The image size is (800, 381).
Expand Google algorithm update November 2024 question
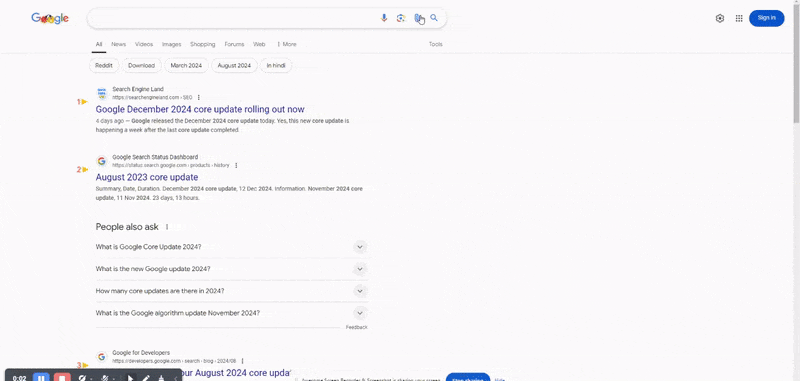tap(232, 313)
